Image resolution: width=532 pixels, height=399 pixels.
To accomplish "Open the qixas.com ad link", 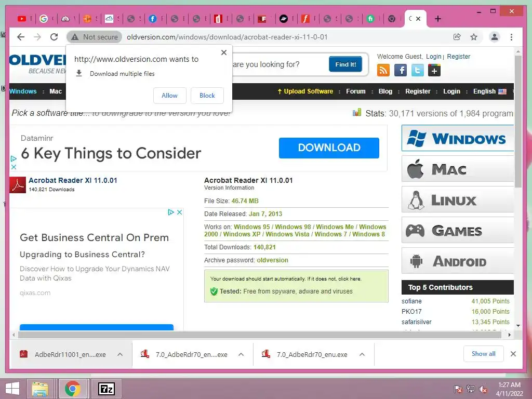I will (35, 293).
